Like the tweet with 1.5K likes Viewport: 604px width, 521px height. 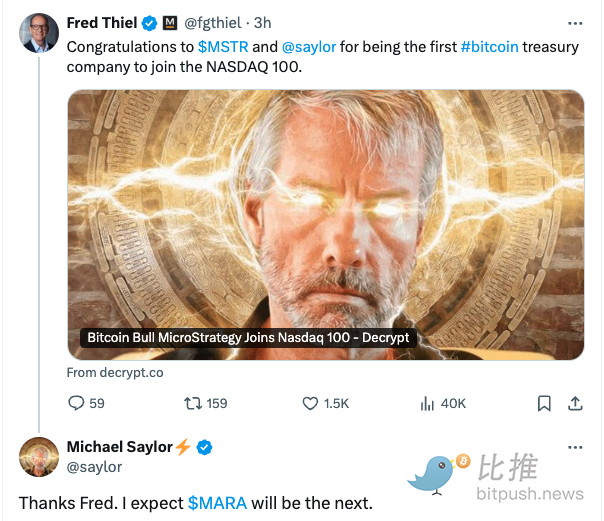point(311,403)
